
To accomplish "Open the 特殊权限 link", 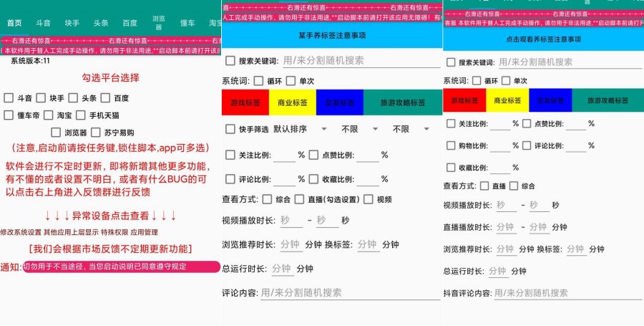I will click(x=114, y=232).
